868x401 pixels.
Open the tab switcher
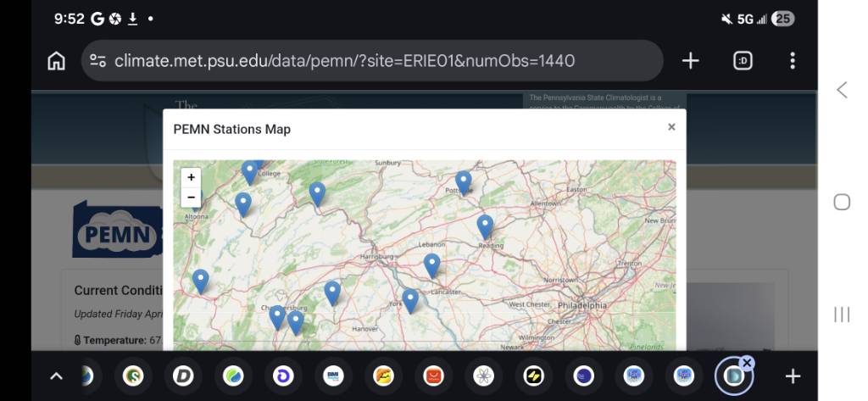(743, 61)
